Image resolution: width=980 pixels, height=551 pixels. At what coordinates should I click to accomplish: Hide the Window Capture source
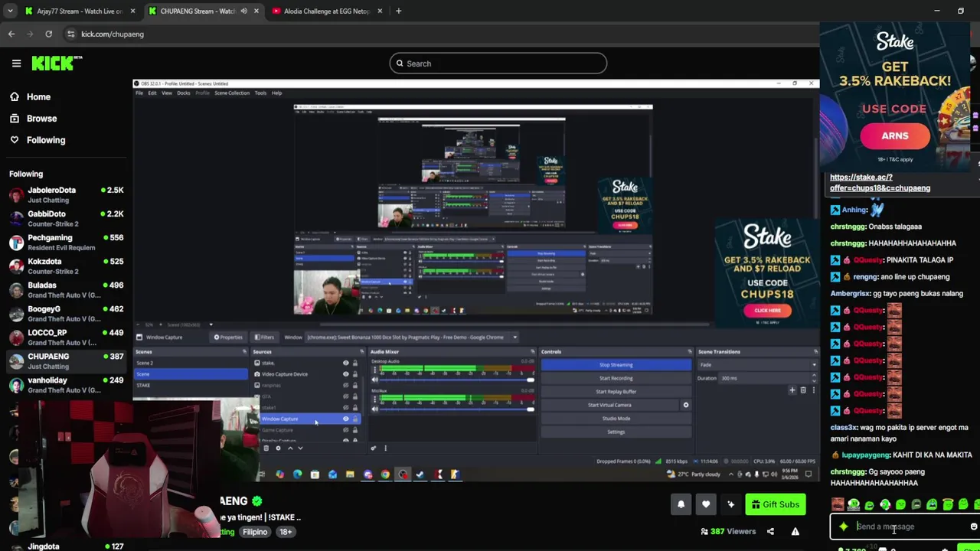click(345, 419)
